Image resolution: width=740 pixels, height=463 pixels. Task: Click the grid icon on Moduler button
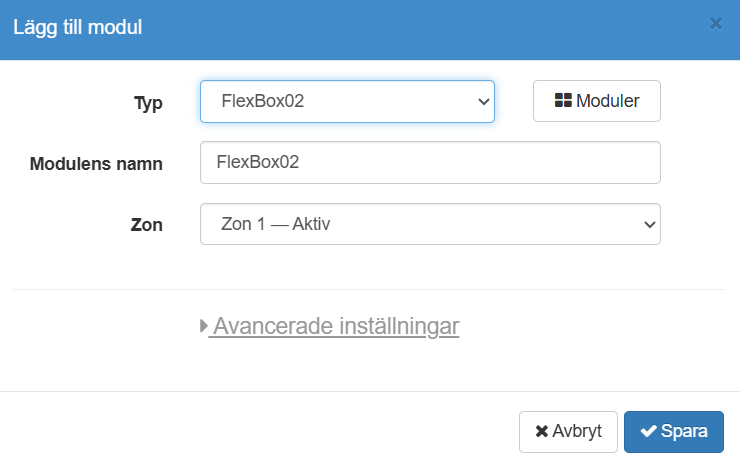click(563, 101)
